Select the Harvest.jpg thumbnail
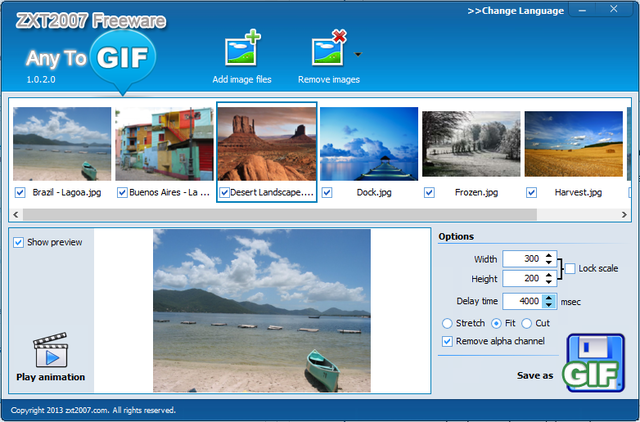640x422 pixels. click(x=574, y=144)
